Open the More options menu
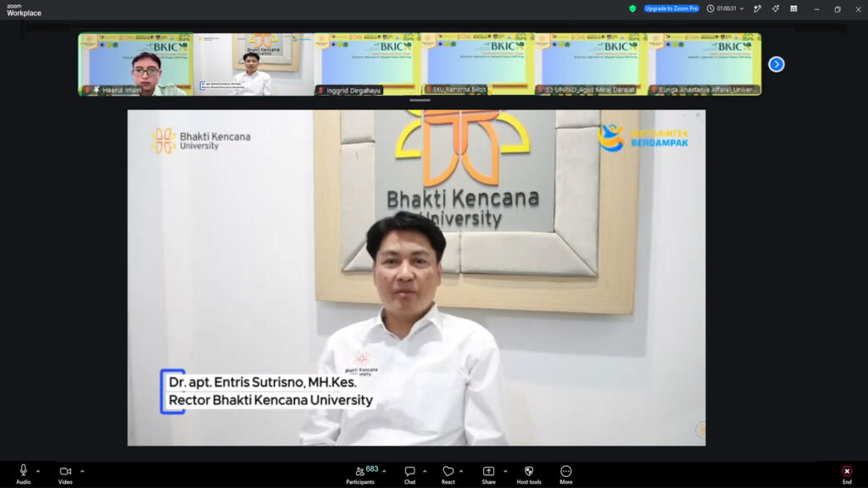 point(565,474)
